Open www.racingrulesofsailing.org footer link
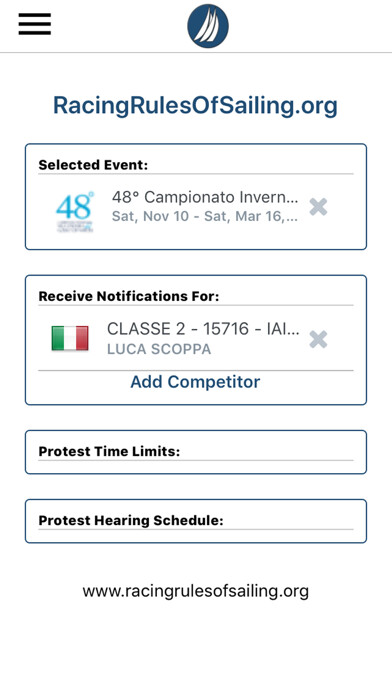392x696 pixels. (x=195, y=591)
